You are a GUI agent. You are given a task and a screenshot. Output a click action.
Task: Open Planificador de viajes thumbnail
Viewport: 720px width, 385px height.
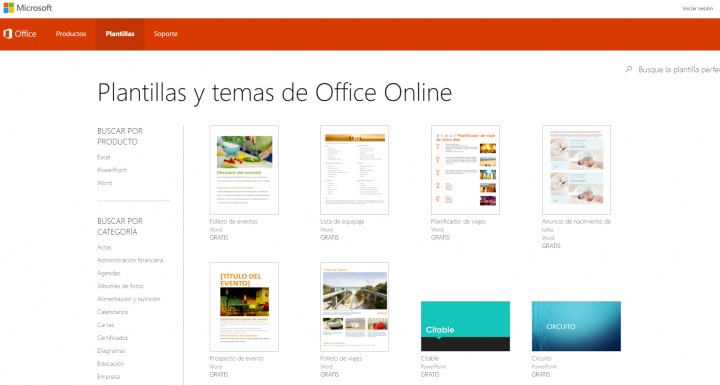click(465, 170)
